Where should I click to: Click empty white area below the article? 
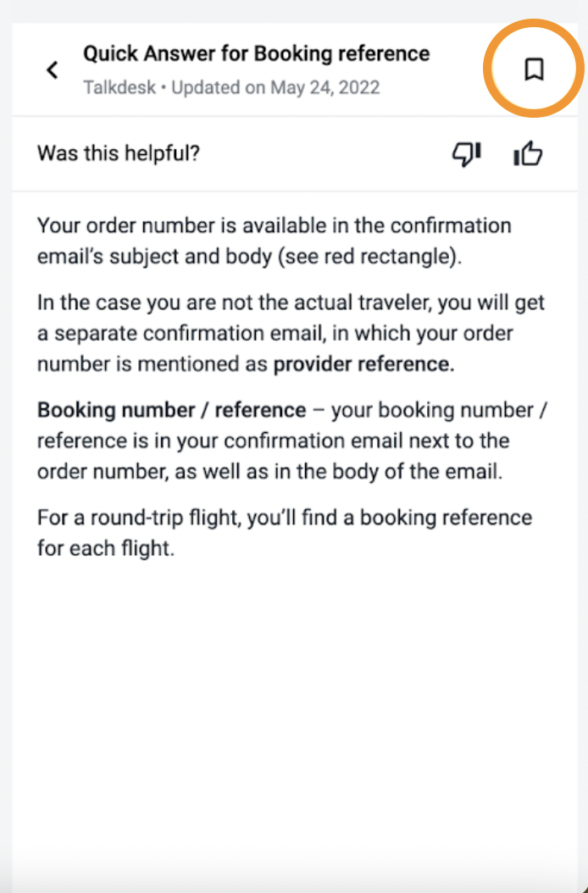tap(294, 712)
